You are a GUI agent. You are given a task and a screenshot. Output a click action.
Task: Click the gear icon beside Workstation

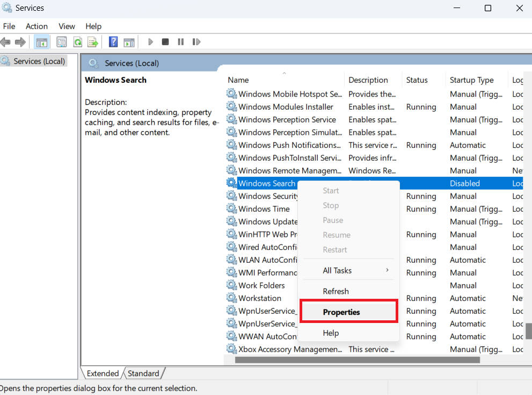pos(231,298)
